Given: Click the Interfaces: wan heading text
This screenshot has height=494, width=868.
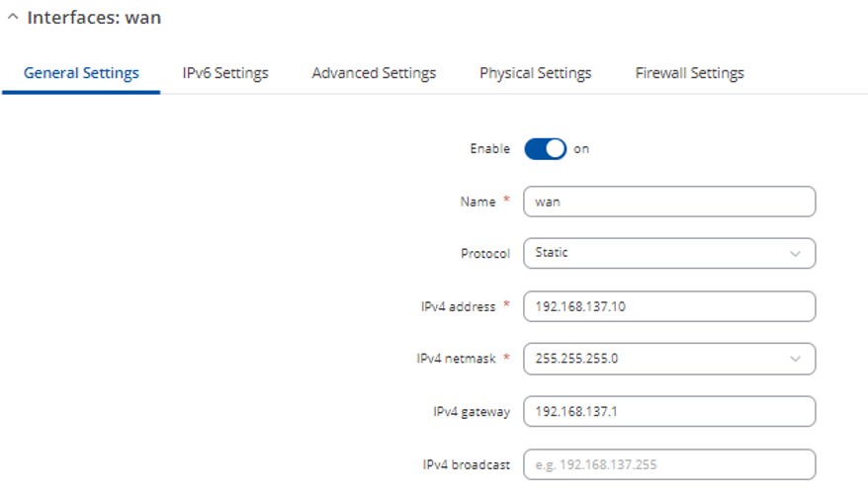Looking at the screenshot, I should [x=94, y=18].
